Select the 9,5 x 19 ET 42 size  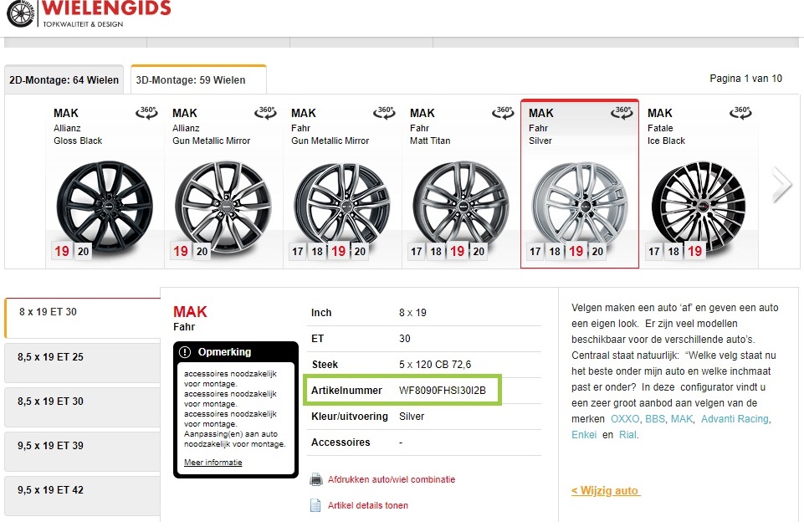[x=82, y=495]
